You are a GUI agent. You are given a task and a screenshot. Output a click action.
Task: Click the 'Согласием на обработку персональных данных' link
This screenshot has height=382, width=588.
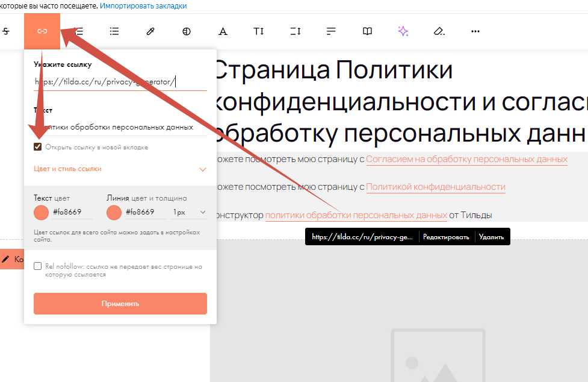pos(466,159)
